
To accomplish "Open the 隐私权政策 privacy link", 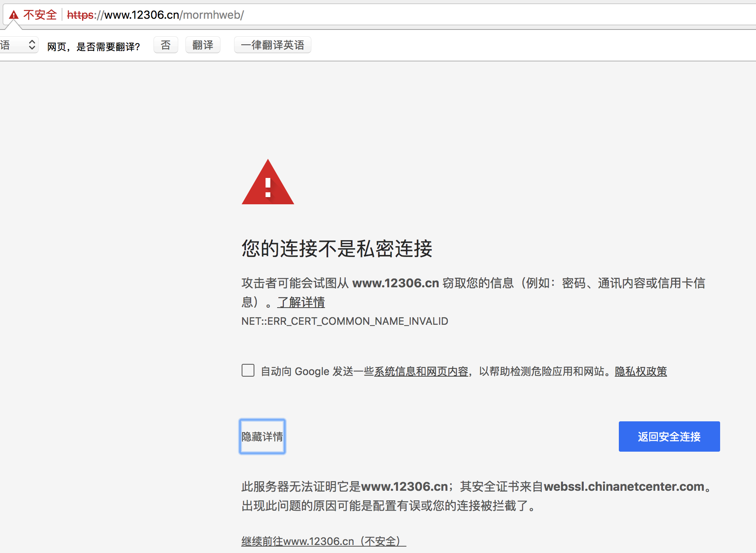I will 640,371.
